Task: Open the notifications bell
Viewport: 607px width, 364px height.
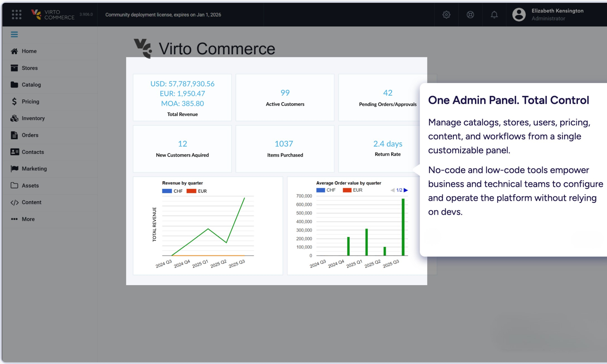Action: click(494, 15)
